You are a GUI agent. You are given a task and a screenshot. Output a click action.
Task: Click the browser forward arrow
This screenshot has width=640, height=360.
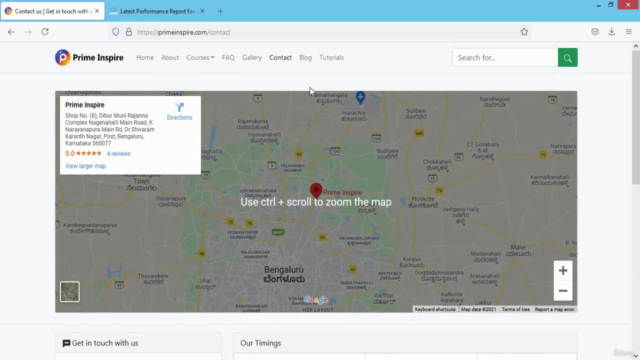click(28, 32)
